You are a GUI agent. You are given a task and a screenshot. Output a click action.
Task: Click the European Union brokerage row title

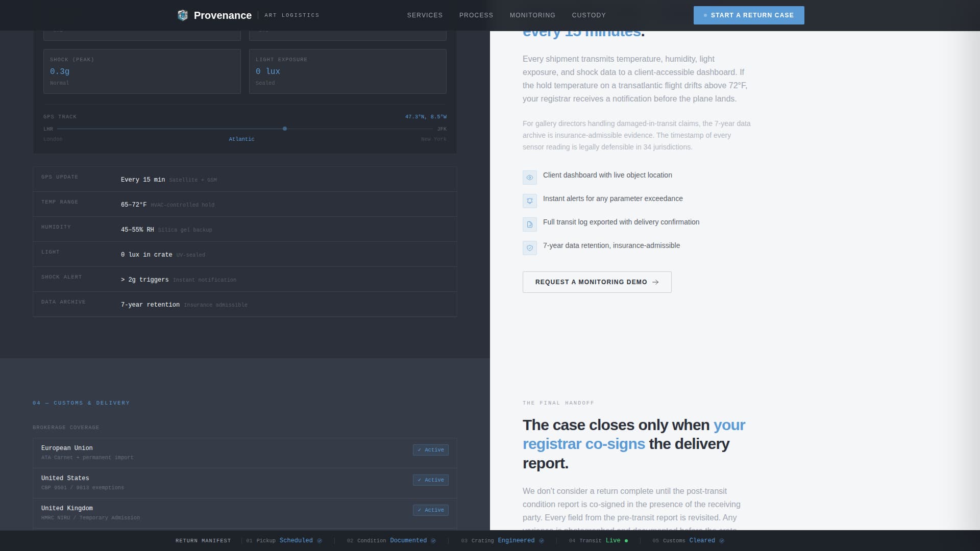click(x=67, y=448)
